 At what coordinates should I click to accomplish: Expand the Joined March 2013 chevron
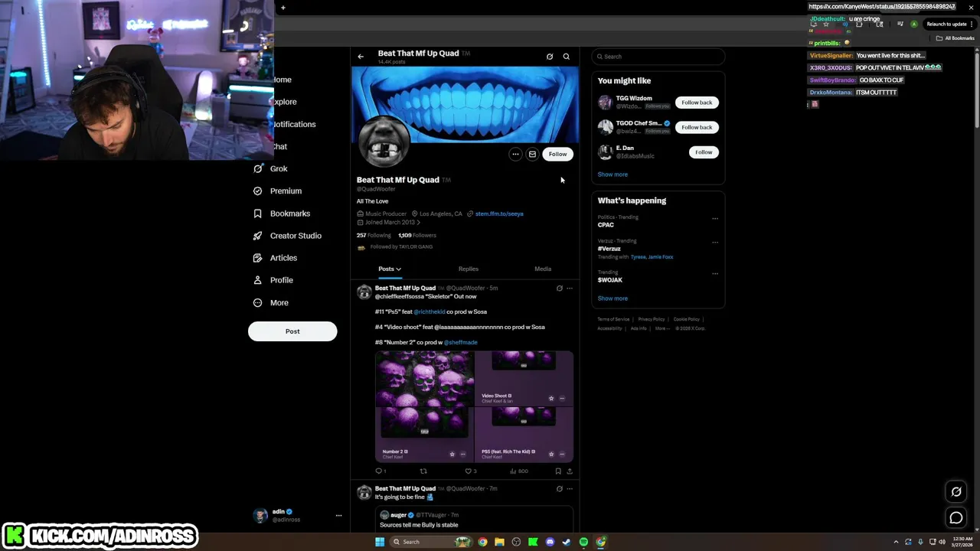tap(418, 222)
